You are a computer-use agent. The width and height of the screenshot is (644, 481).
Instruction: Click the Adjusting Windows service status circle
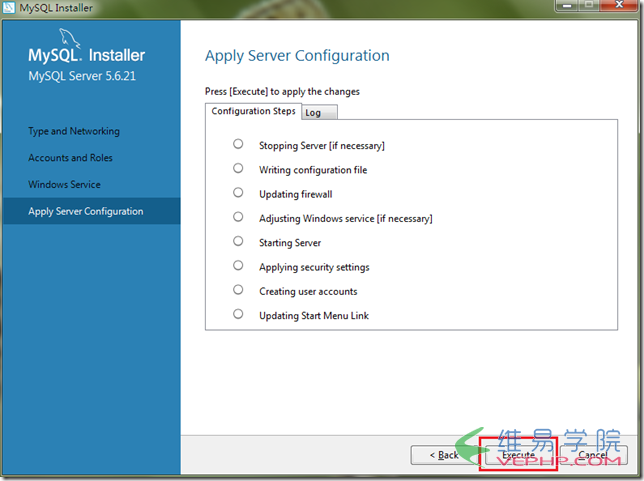238,216
